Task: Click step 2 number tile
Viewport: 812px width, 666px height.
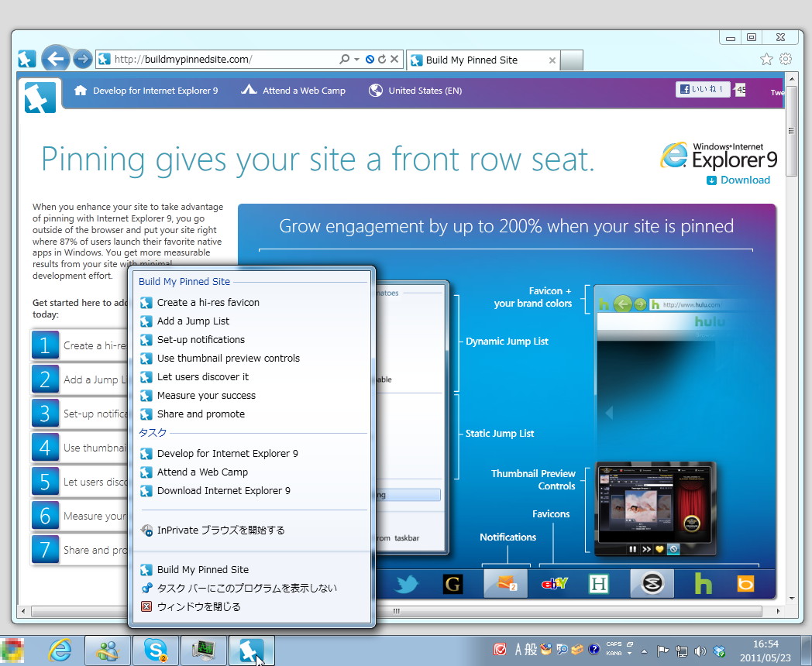Action: coord(45,379)
